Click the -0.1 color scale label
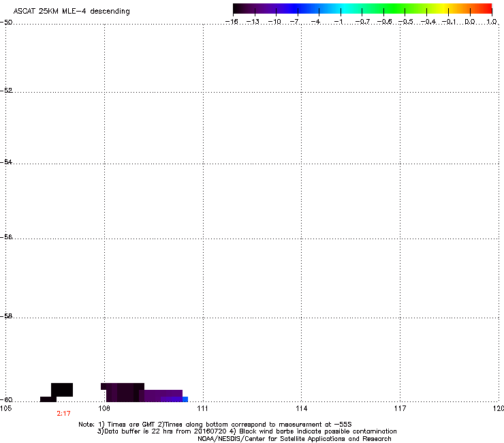504x443 pixels. click(x=449, y=22)
